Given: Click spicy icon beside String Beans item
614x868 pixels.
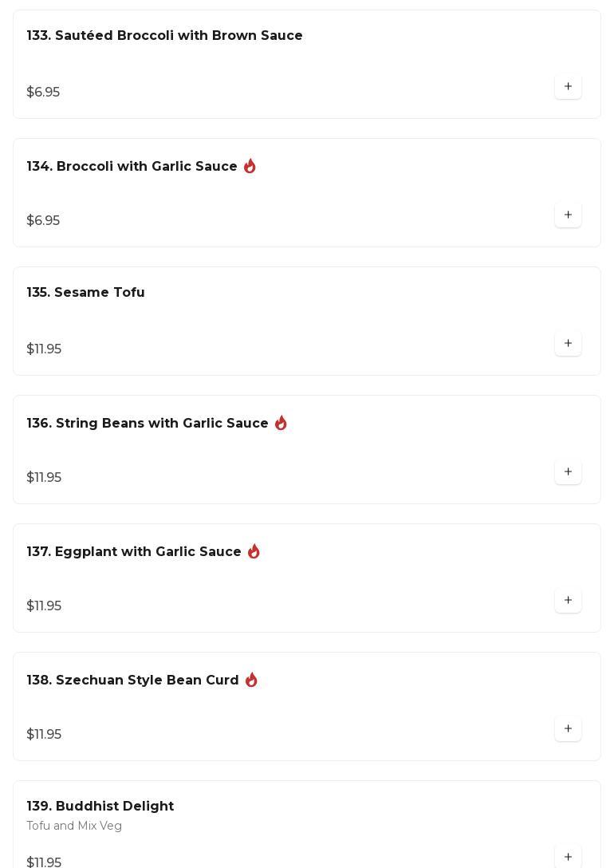Looking at the screenshot, I should 281,423.
